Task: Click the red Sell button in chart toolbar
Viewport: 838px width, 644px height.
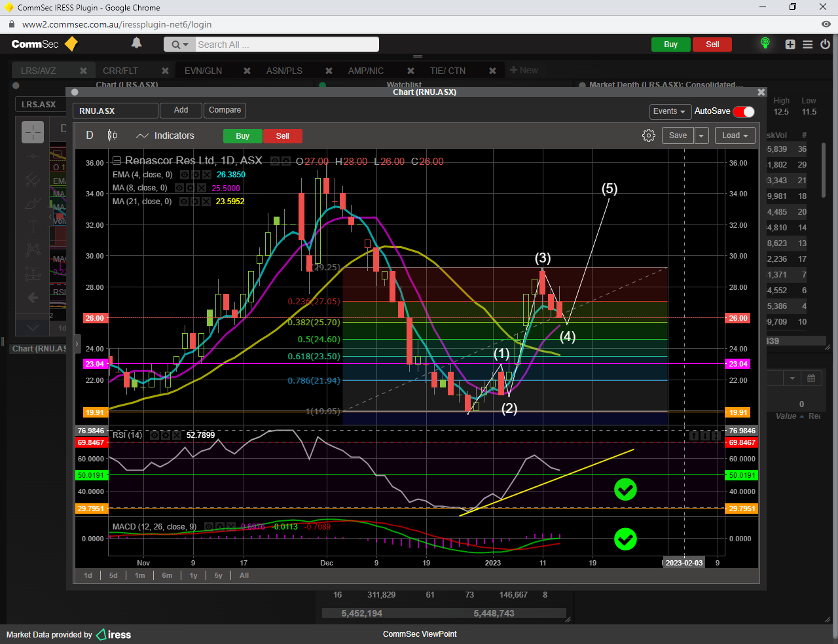Action: click(282, 136)
